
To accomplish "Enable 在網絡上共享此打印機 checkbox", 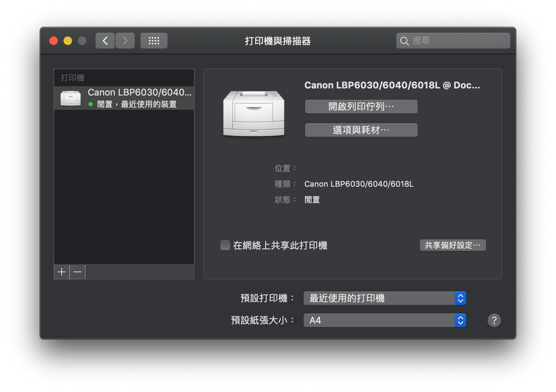I will coord(225,245).
